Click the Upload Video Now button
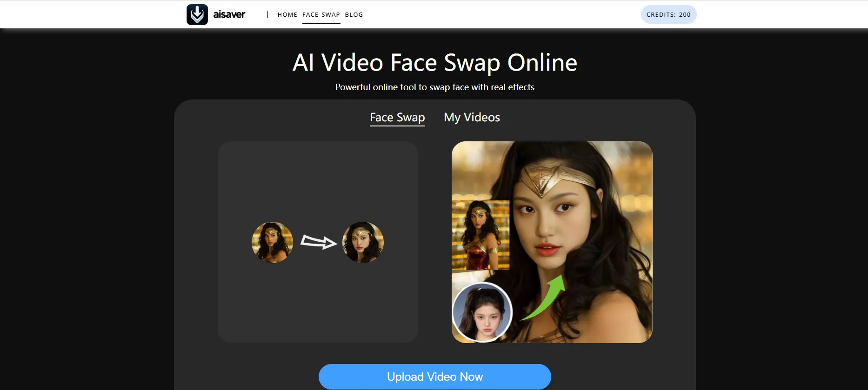868x390 pixels. pos(435,377)
